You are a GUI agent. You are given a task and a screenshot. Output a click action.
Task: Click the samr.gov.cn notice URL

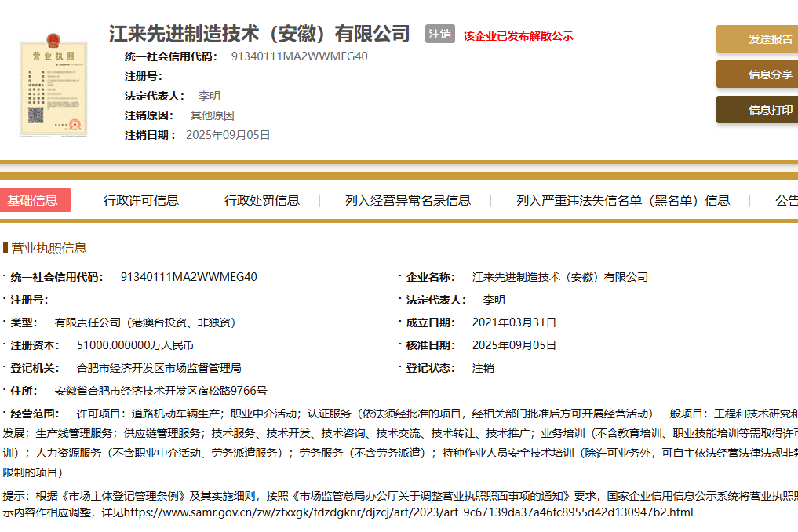408,512
